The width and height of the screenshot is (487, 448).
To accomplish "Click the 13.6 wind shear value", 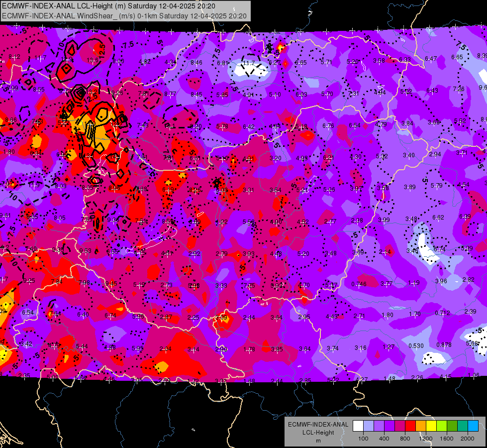I will click(x=93, y=60).
